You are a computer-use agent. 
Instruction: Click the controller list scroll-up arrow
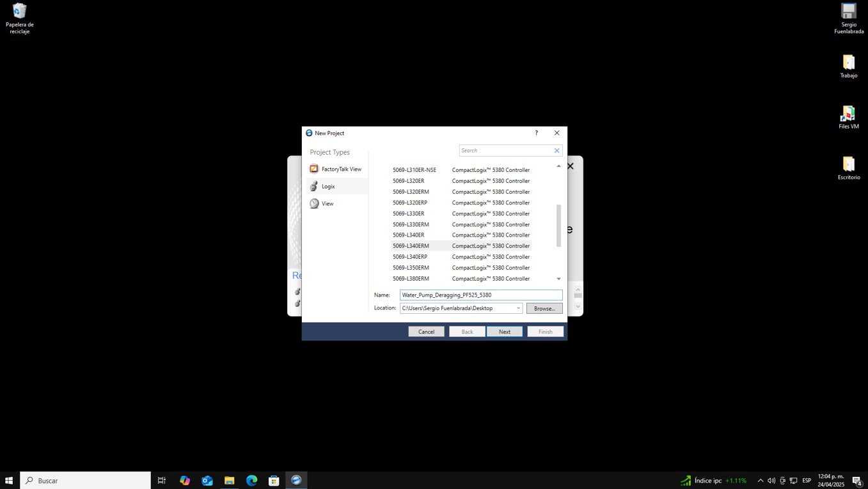click(558, 166)
